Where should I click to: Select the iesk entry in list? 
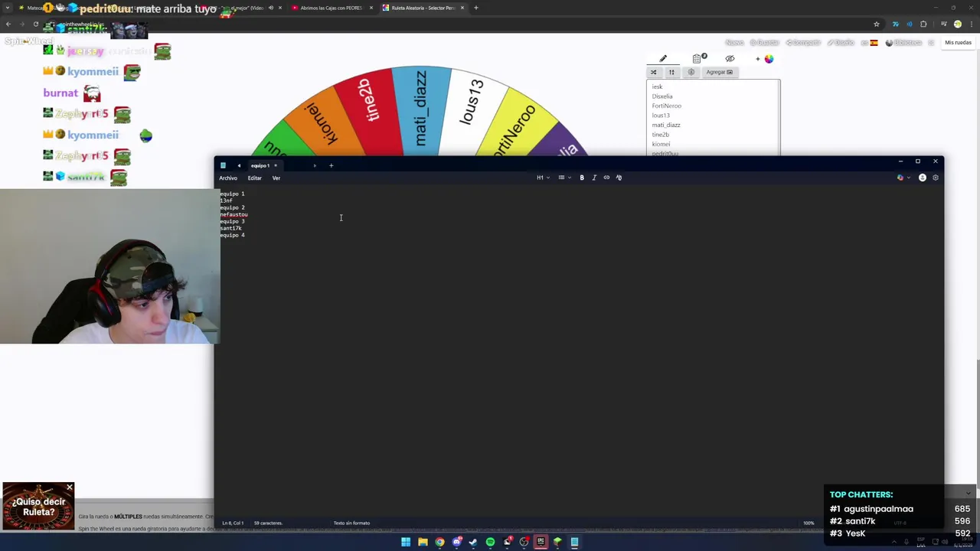click(657, 86)
